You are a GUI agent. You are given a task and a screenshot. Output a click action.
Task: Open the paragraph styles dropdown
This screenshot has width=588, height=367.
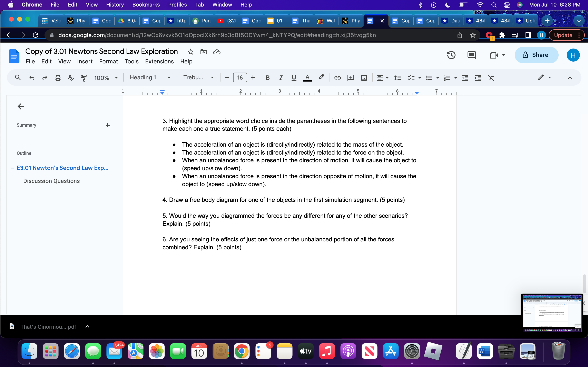click(150, 77)
